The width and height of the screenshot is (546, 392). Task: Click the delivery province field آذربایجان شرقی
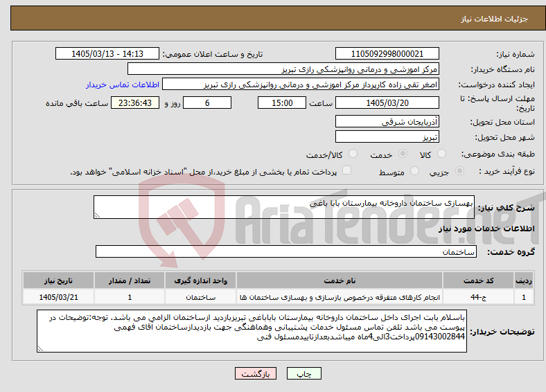click(x=387, y=121)
